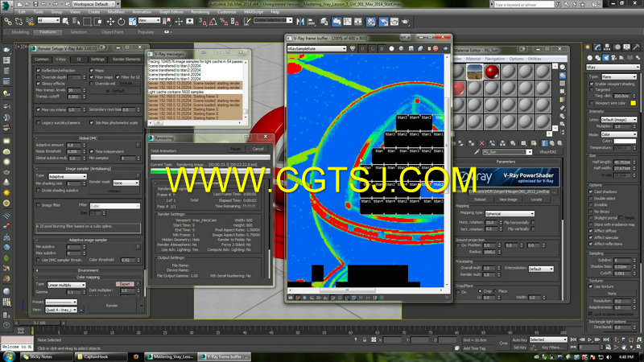Image resolution: width=644 pixels, height=362 pixels.
Task: Toggle the red R channel in V-Ray frame buffer
Action: click(x=362, y=48)
